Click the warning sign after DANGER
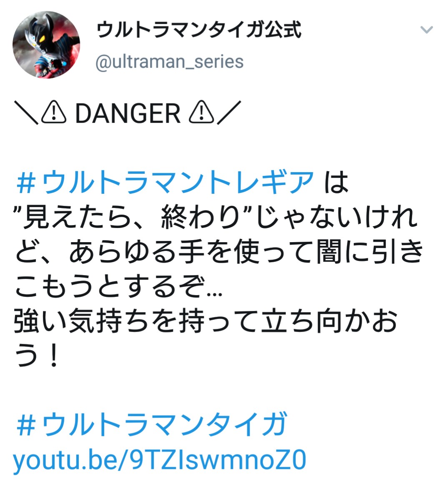Viewport: 448px width, 486px height. 201,112
